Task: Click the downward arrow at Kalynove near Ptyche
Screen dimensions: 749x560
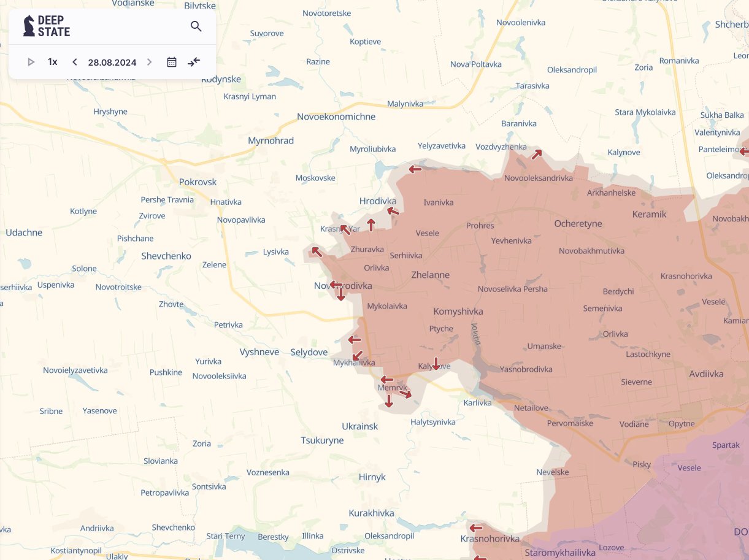Action: pyautogui.click(x=436, y=363)
